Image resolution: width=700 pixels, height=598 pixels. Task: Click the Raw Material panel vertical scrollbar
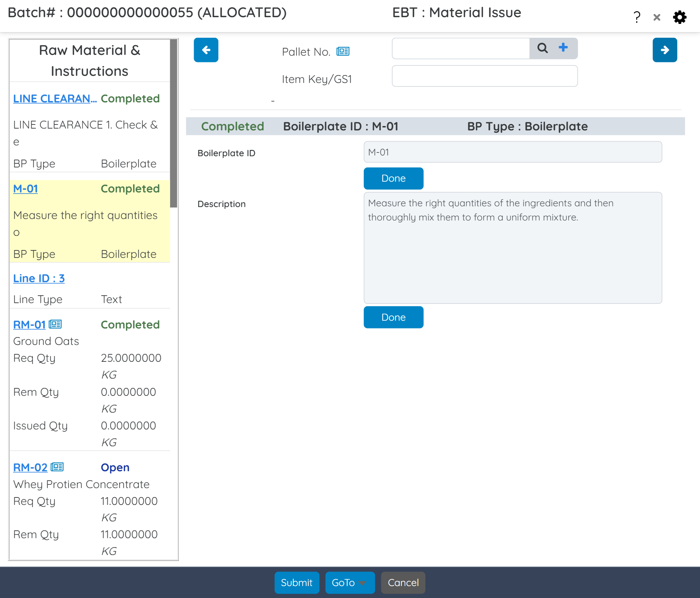(x=174, y=123)
